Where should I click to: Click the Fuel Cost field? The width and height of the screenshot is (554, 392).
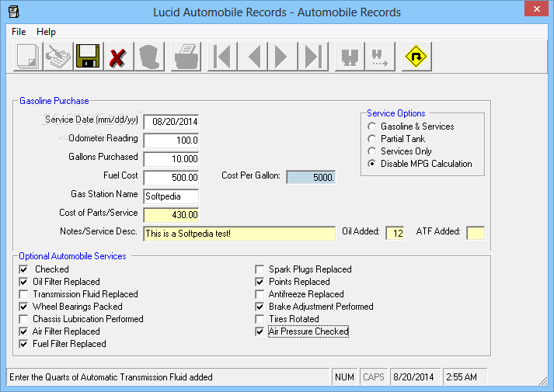click(x=171, y=178)
